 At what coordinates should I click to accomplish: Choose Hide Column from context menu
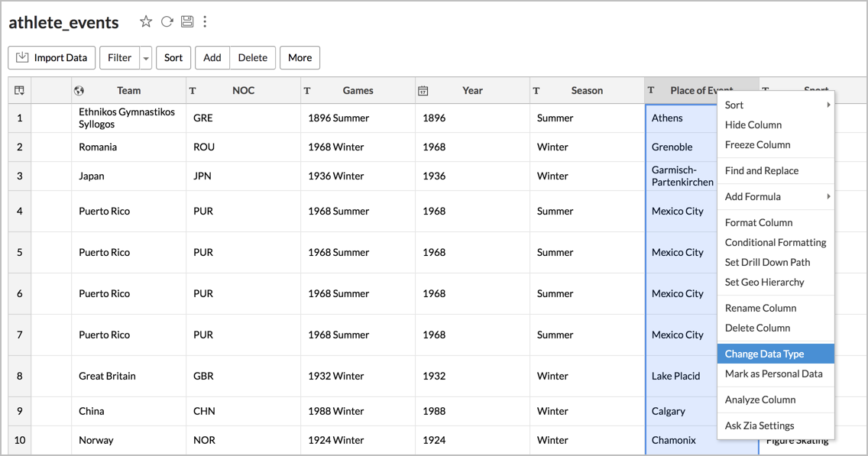pyautogui.click(x=776, y=125)
